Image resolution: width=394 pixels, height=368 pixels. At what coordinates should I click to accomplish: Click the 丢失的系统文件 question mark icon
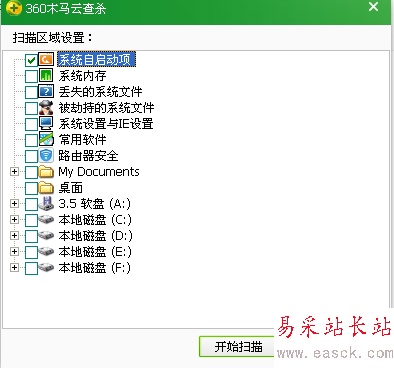[x=46, y=92]
